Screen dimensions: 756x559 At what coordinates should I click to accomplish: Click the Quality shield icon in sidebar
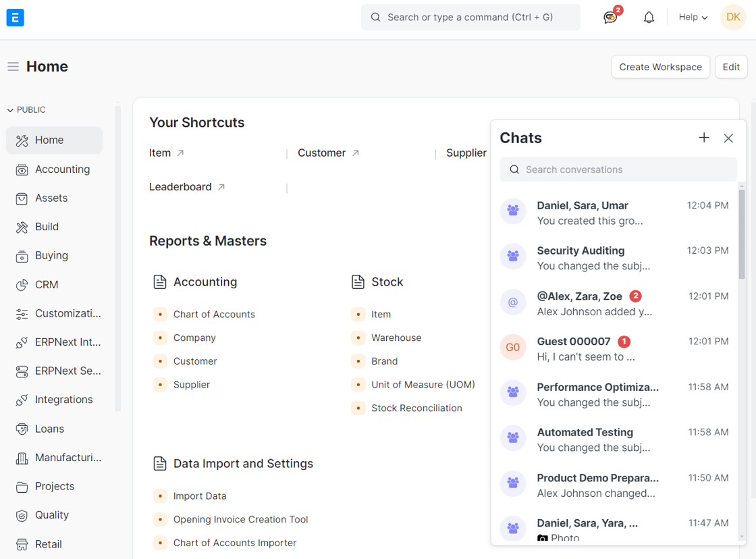pos(22,515)
